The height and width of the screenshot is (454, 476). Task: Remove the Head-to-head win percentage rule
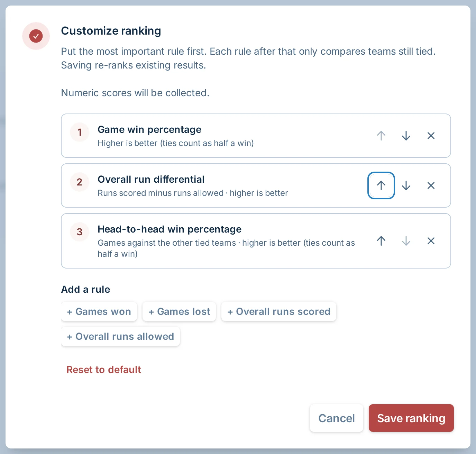pos(431,241)
